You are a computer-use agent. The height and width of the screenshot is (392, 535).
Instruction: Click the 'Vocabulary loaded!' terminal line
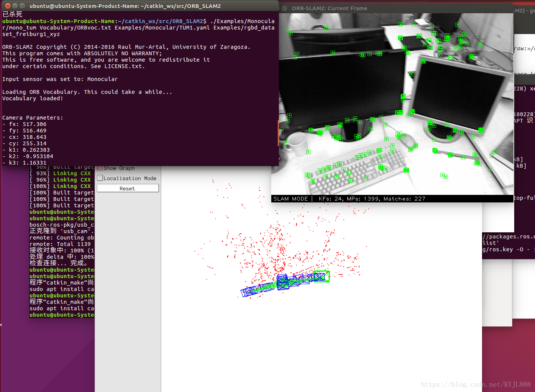coord(33,98)
